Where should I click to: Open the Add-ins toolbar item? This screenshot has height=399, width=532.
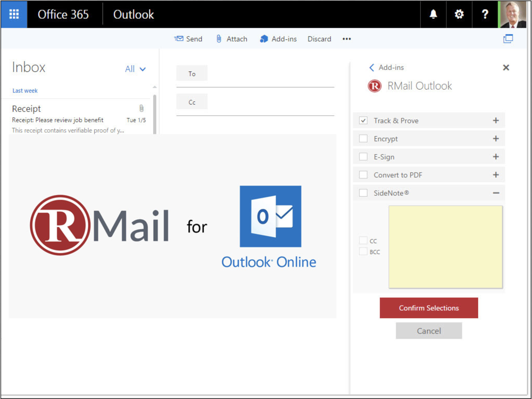278,39
